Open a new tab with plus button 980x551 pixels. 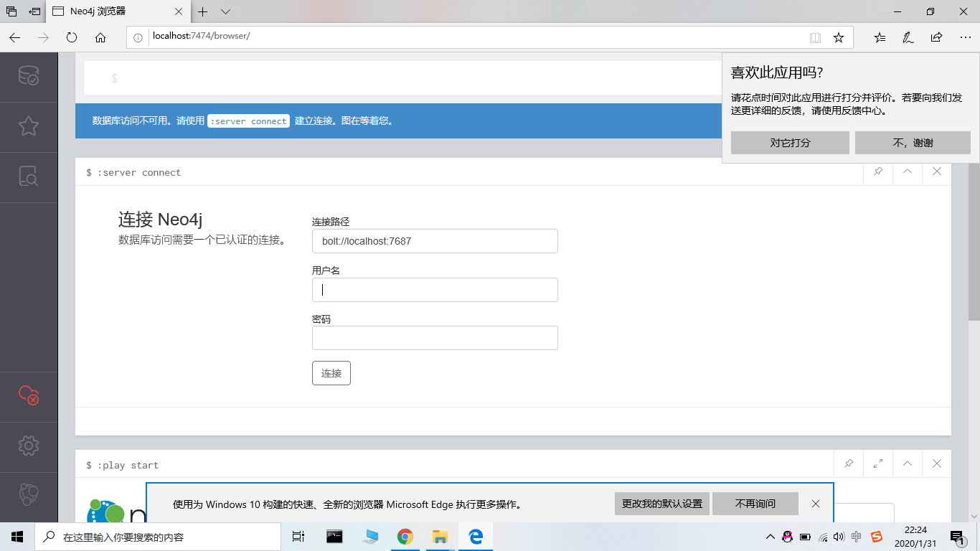point(203,11)
